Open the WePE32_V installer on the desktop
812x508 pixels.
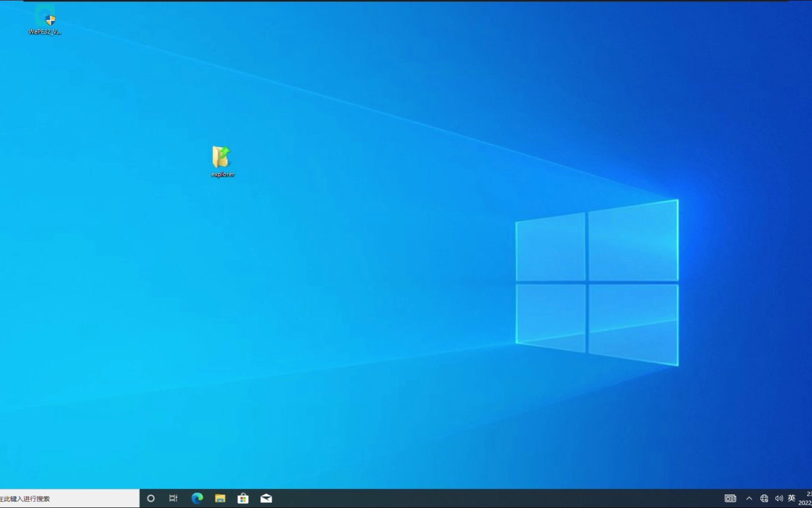point(45,16)
